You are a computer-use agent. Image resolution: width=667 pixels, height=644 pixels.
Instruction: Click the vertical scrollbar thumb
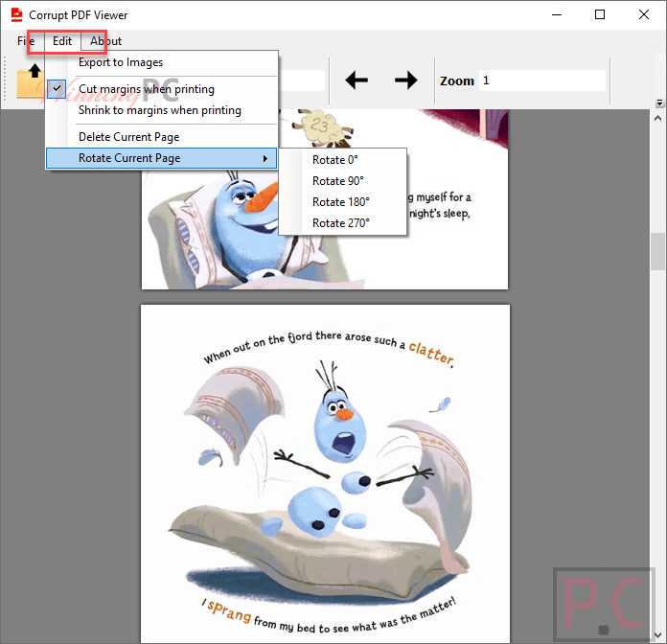[657, 251]
